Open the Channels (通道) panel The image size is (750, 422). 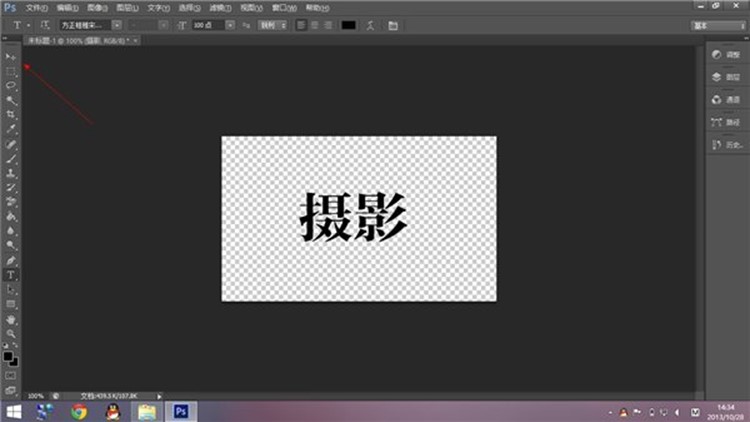coord(726,99)
